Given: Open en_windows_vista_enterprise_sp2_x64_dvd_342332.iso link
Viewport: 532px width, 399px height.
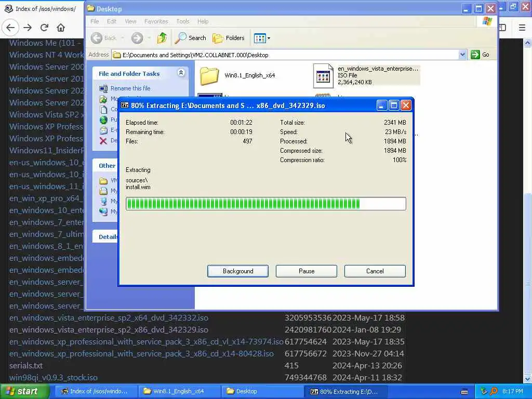Looking at the screenshot, I should [109, 318].
